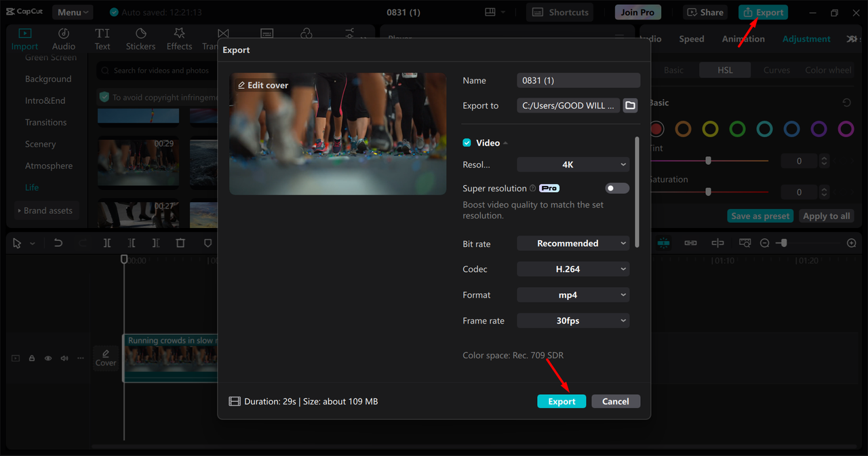Screen dimensions: 868x456
Task: Click the expand more tabs double-arrow icon
Action: point(852,39)
